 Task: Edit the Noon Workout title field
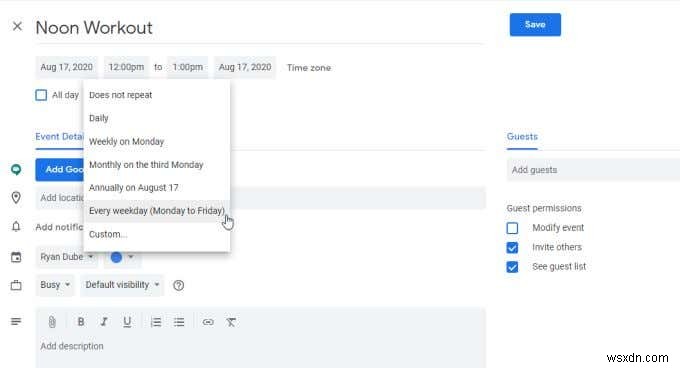(x=260, y=28)
